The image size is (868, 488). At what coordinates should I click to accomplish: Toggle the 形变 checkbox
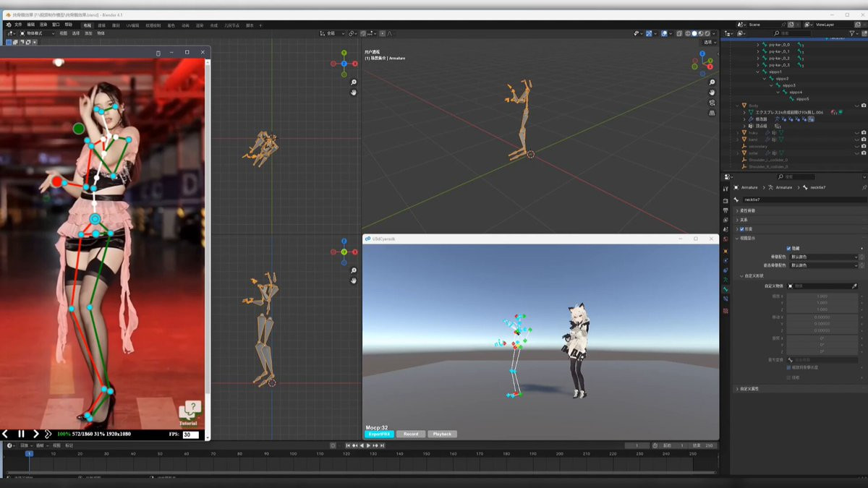point(742,229)
